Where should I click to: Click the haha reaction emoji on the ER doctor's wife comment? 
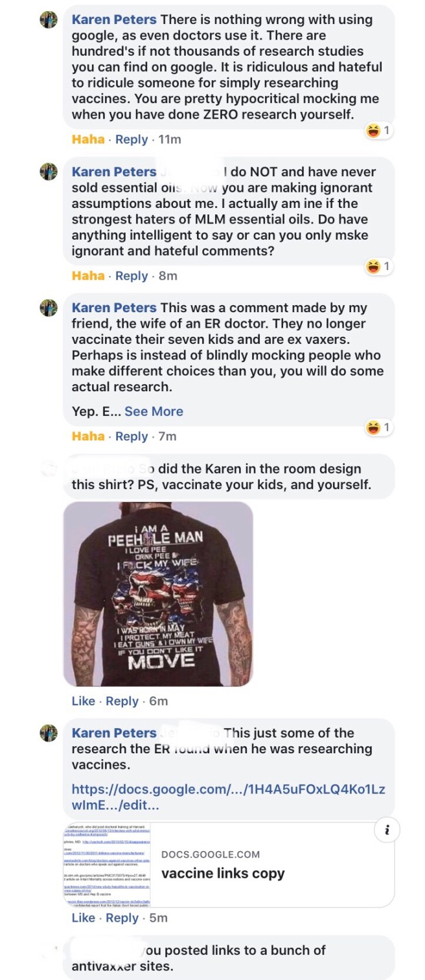click(373, 427)
